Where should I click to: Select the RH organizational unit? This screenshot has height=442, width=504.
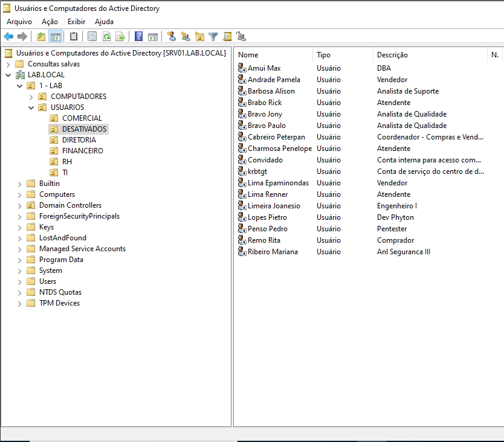click(67, 162)
